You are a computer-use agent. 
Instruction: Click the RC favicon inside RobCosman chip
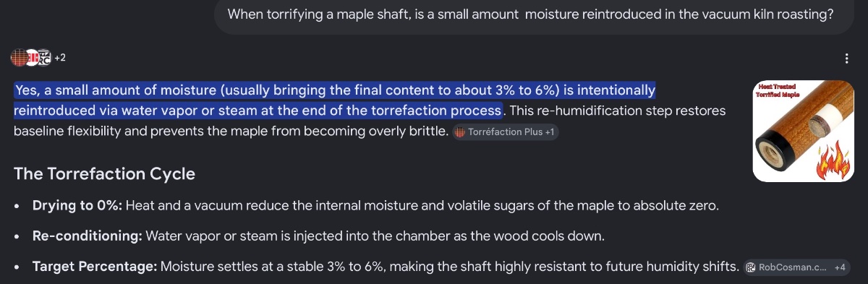pos(752,267)
